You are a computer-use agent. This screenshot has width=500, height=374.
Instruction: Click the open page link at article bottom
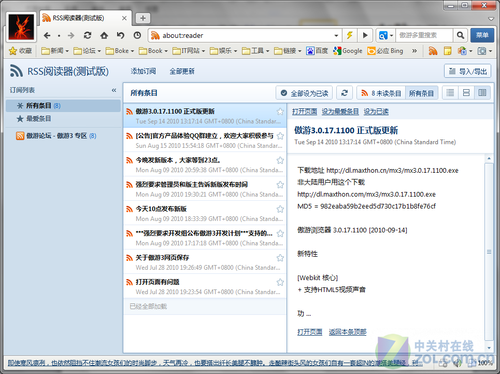310,332
